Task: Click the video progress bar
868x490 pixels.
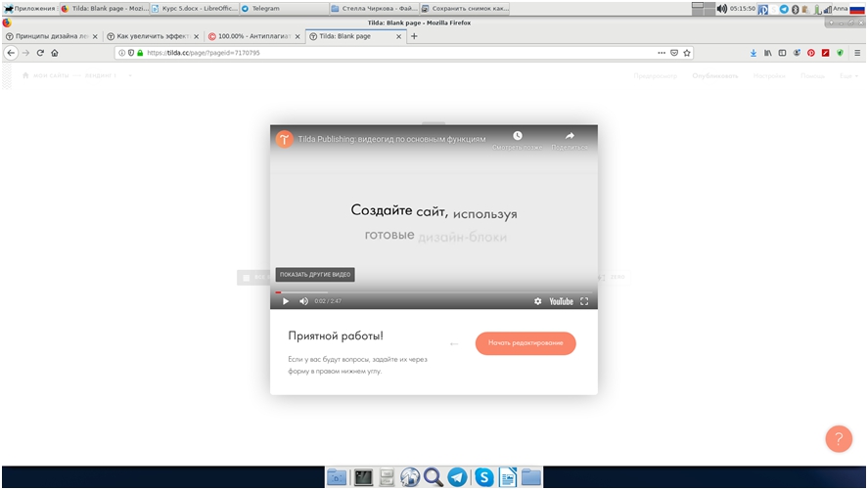Action: (x=434, y=291)
